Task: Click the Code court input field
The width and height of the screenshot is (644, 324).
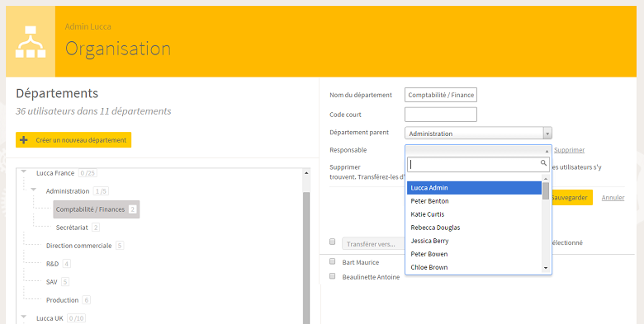Action: [441, 115]
